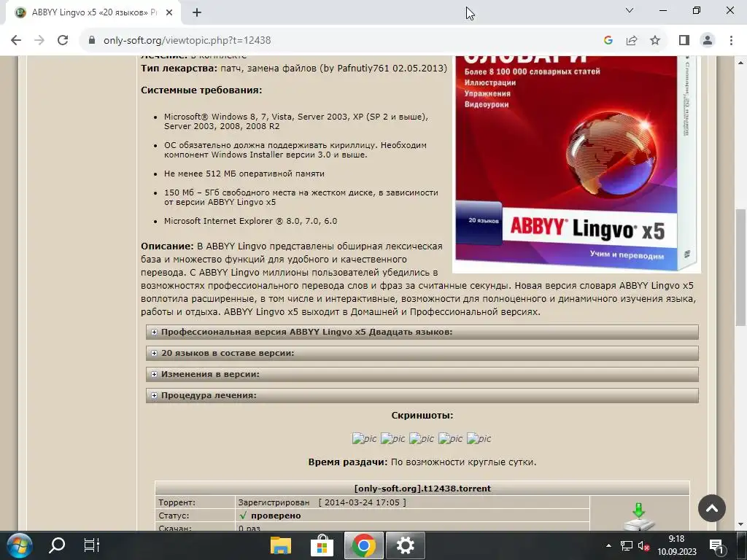Click the 'Скриншоты:' heading
This screenshot has width=747, height=560.
coord(422,415)
